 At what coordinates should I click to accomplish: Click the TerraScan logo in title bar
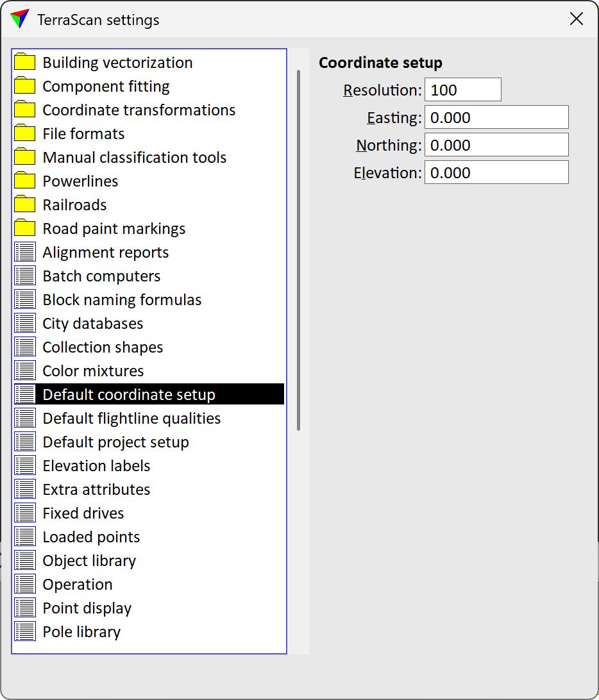tap(20, 19)
